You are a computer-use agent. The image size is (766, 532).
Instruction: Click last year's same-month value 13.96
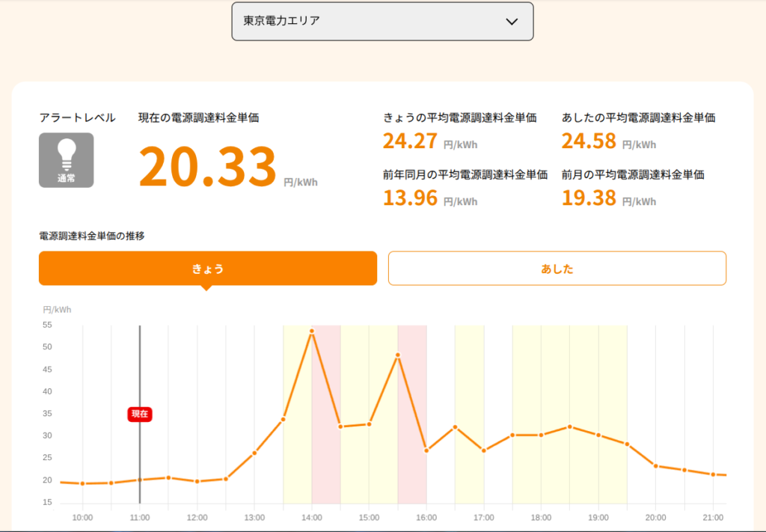[410, 198]
